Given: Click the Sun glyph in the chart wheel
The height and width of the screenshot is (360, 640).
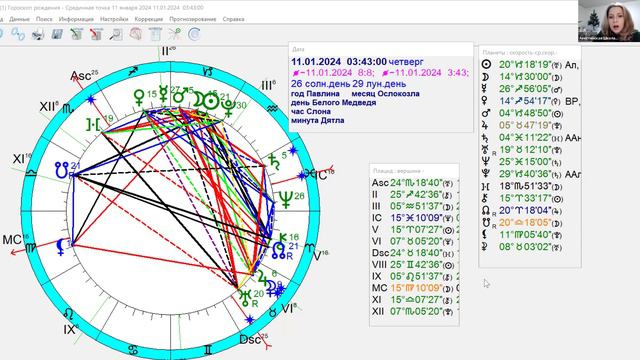Looking at the screenshot, I should click(x=211, y=101).
